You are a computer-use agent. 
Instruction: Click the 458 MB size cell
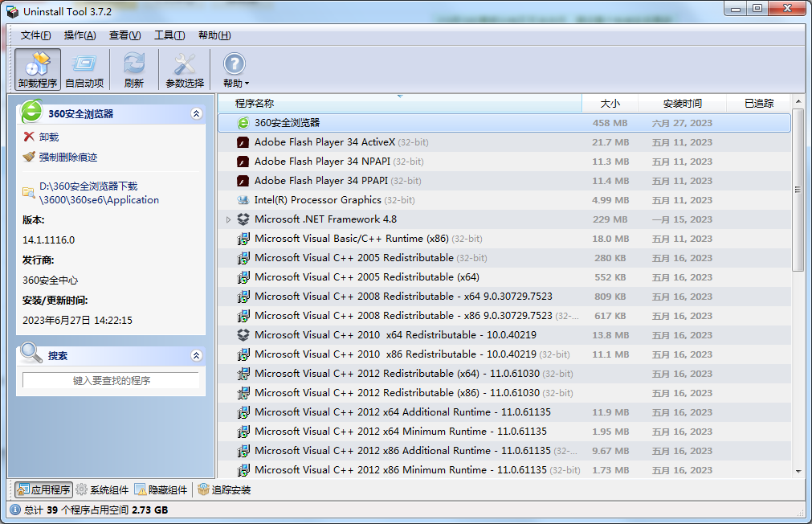coord(610,123)
